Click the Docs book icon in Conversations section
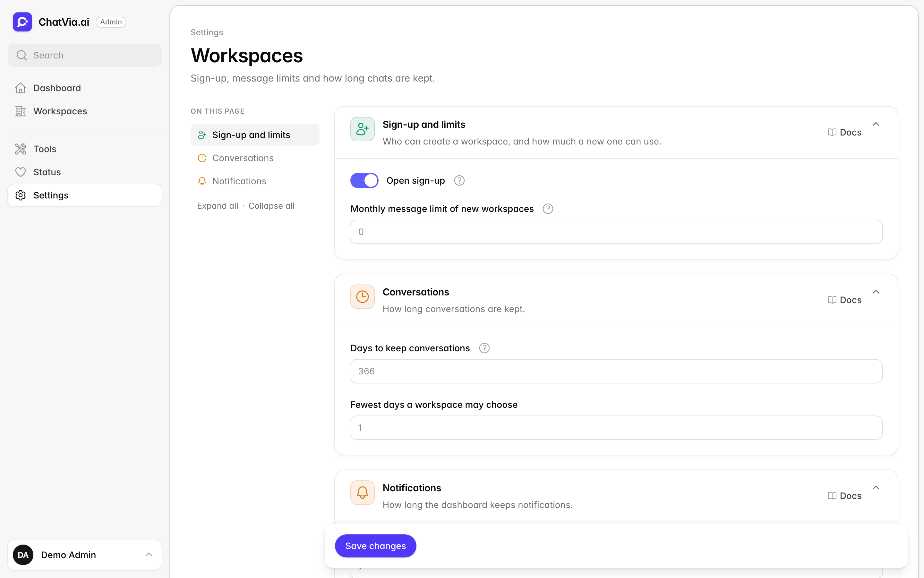 click(x=832, y=300)
